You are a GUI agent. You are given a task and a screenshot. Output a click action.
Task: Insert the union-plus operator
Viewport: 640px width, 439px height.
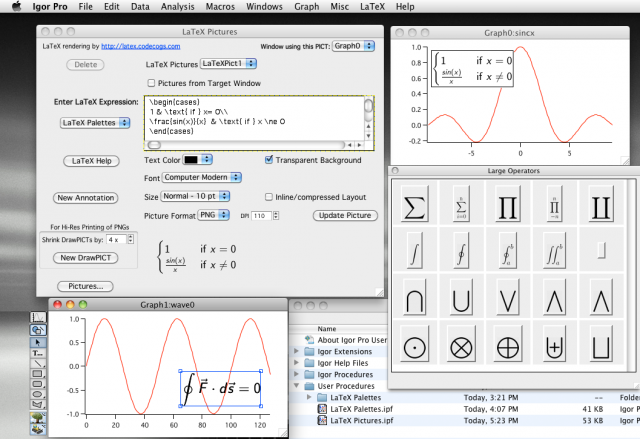point(554,344)
